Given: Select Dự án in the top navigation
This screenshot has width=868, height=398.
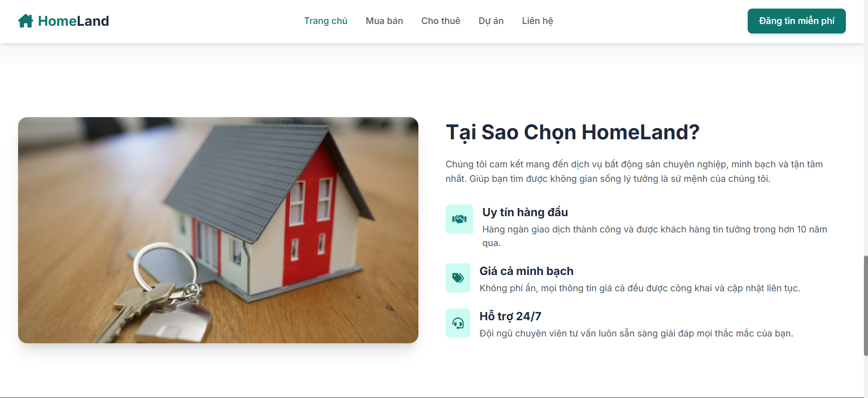Looking at the screenshot, I should pyautogui.click(x=491, y=21).
